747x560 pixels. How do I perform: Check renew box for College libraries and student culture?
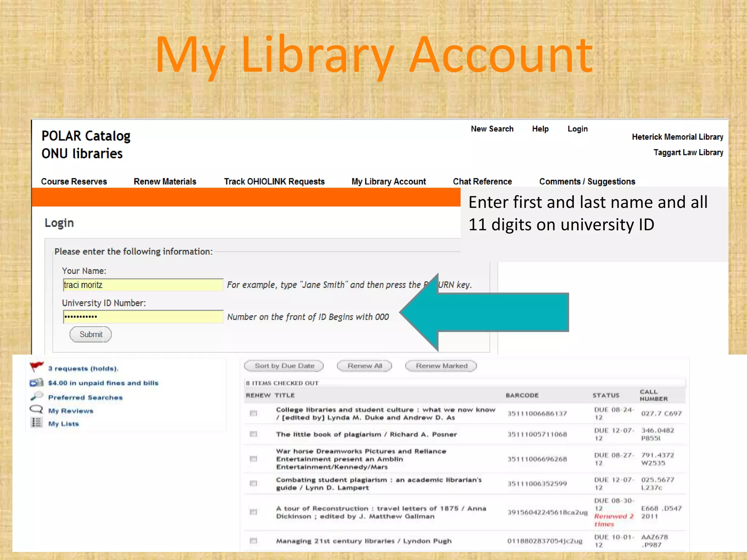point(253,413)
